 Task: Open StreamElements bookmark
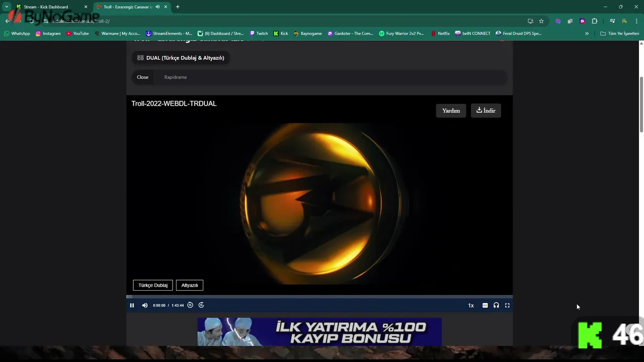[x=169, y=34]
